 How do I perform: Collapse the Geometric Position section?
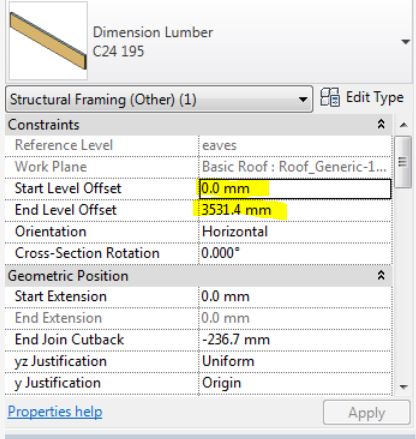381,275
